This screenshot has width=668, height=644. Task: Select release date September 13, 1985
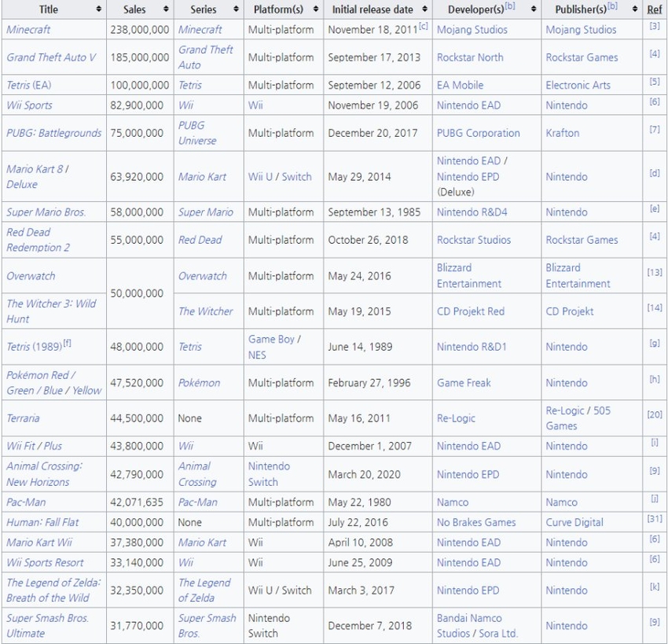click(x=374, y=212)
